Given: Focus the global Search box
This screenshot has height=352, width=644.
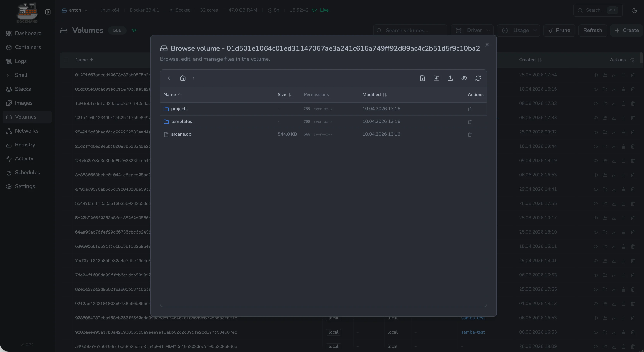Looking at the screenshot, I should click(x=598, y=10).
